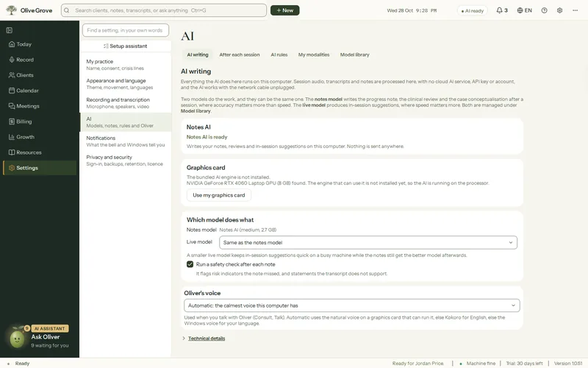Click the Notes AI is ready text
588x368 pixels.
[207, 137]
